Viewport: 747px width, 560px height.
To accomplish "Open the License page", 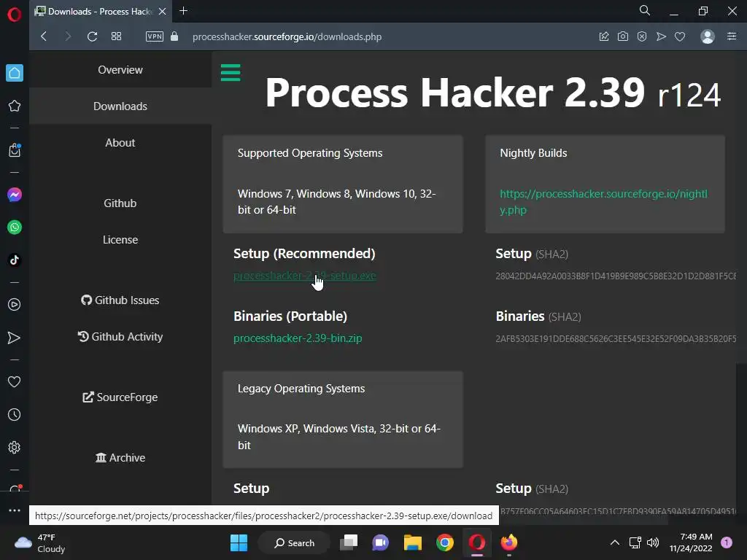I will 120,239.
